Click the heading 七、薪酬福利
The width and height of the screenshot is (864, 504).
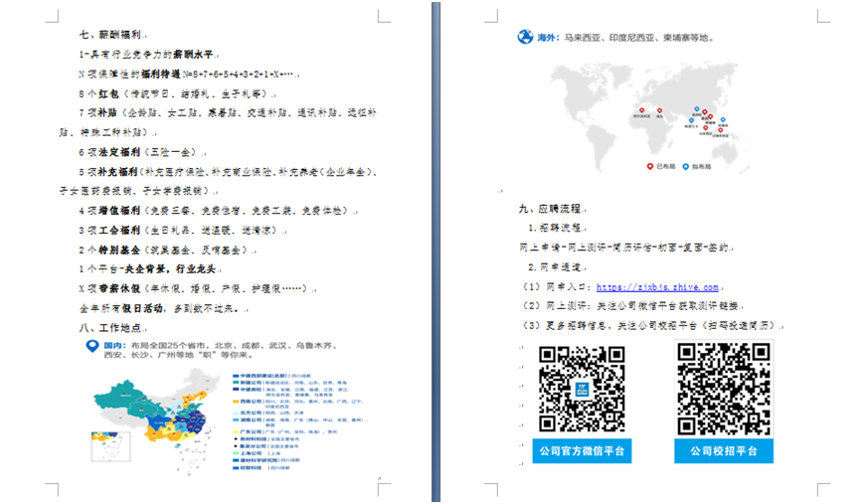pyautogui.click(x=110, y=35)
